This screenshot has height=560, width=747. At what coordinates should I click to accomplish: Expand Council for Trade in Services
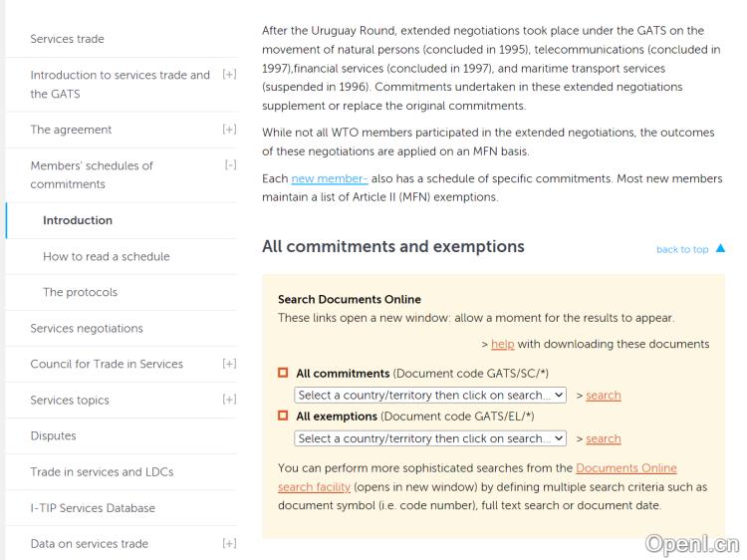pos(229,364)
